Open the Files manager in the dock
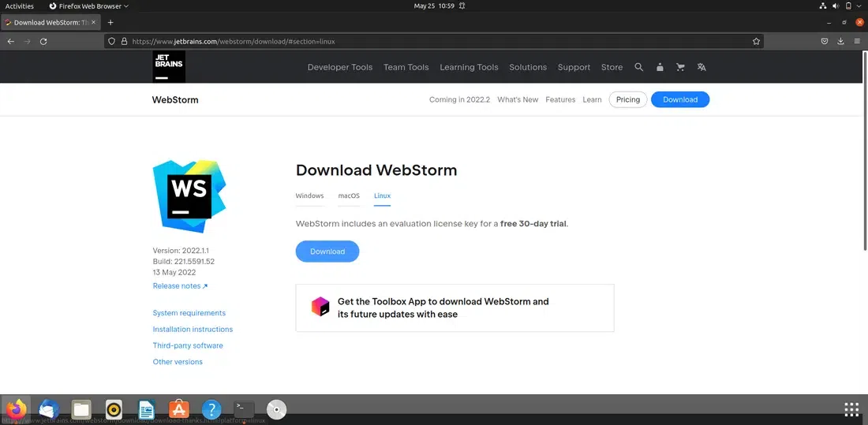The width and height of the screenshot is (868, 425). click(81, 409)
